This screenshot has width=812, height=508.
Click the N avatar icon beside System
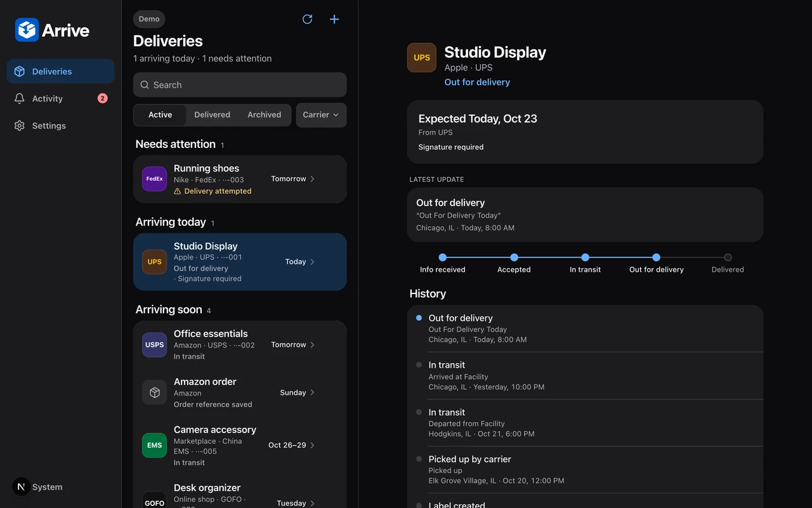(21, 487)
